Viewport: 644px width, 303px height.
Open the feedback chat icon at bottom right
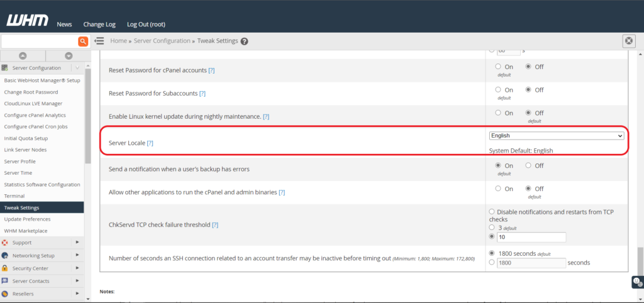[x=637, y=282]
